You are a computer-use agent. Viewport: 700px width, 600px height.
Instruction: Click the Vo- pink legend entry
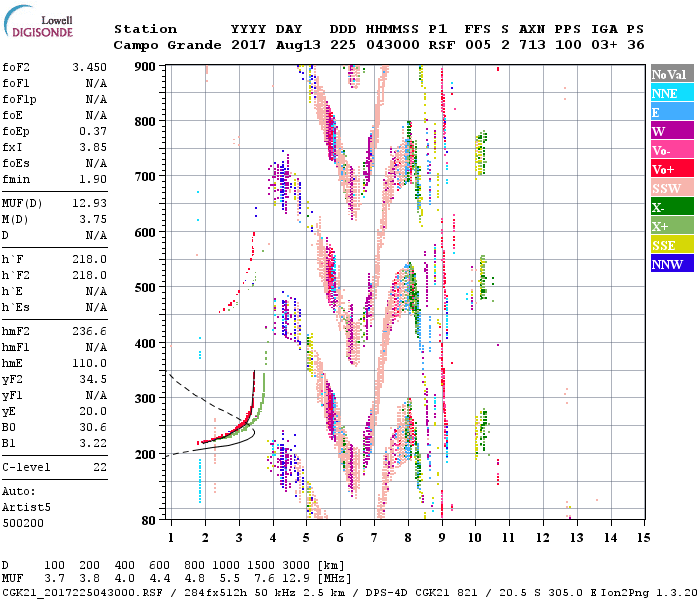click(x=670, y=151)
